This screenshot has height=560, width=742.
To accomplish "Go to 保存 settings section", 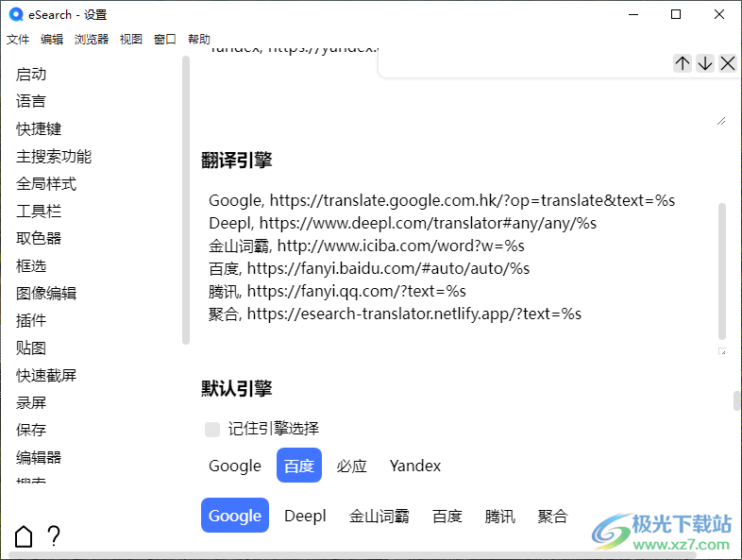I will click(x=31, y=430).
